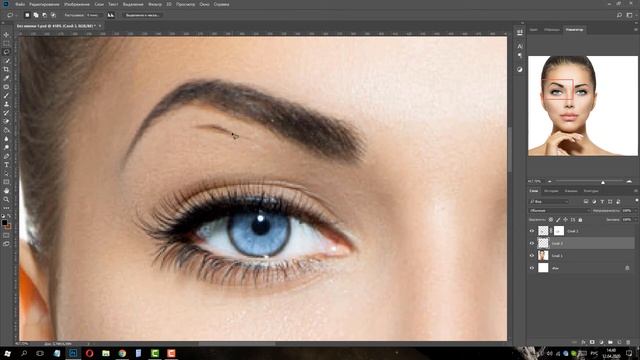640x360 pixels.
Task: Toggle the layer filtering on/off switch
Action: click(x=636, y=200)
